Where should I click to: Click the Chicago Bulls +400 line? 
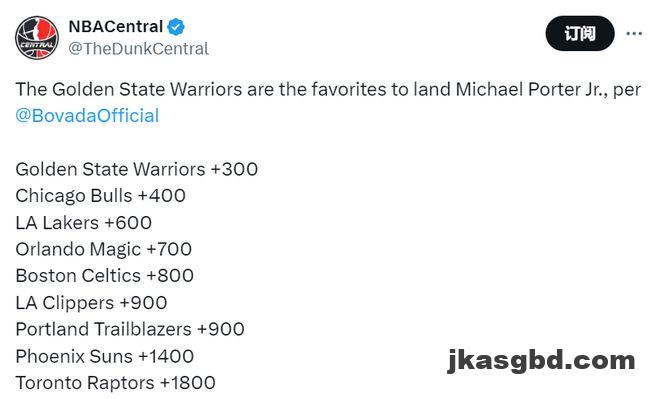point(101,196)
